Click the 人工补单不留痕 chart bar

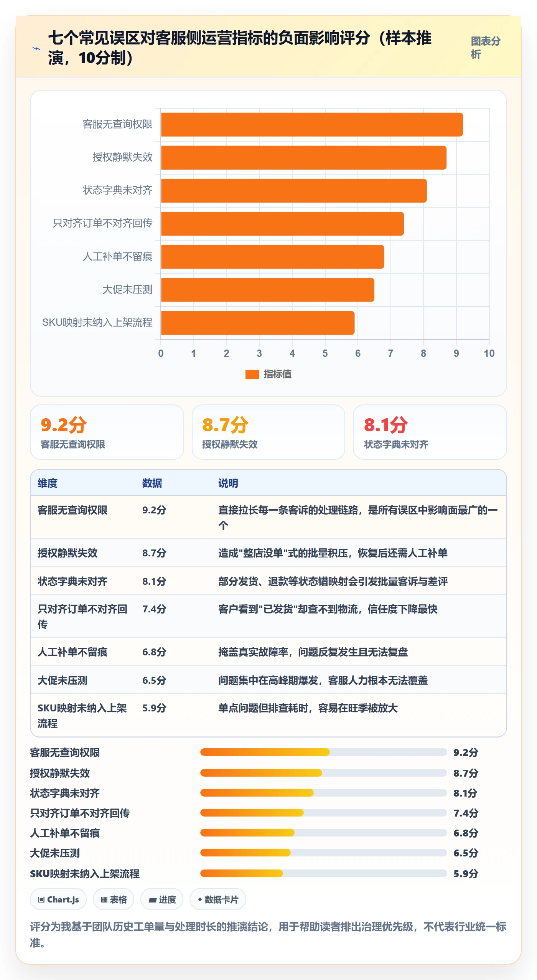pyautogui.click(x=272, y=257)
